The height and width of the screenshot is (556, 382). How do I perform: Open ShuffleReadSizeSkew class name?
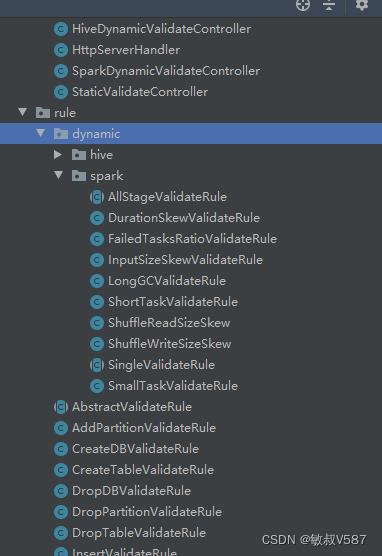(169, 323)
